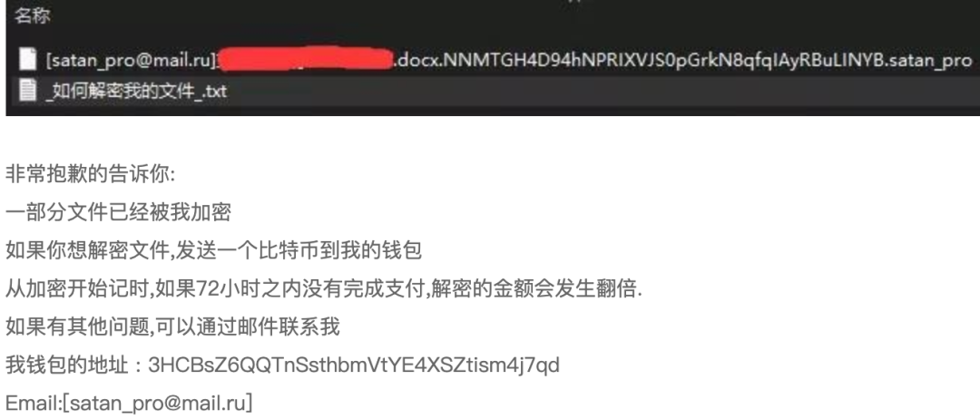Click the _如何解密我的文件_.txt file icon
The width and height of the screenshot is (980, 419).
click(x=28, y=92)
